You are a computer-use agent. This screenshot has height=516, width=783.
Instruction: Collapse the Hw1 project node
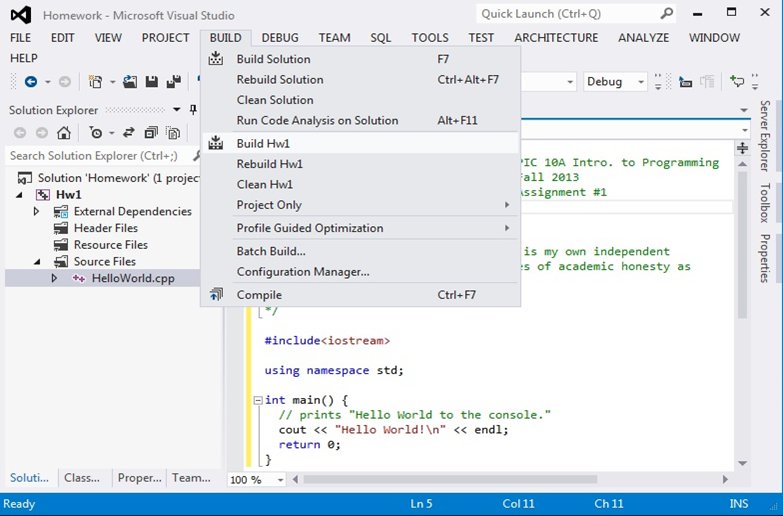[x=19, y=195]
